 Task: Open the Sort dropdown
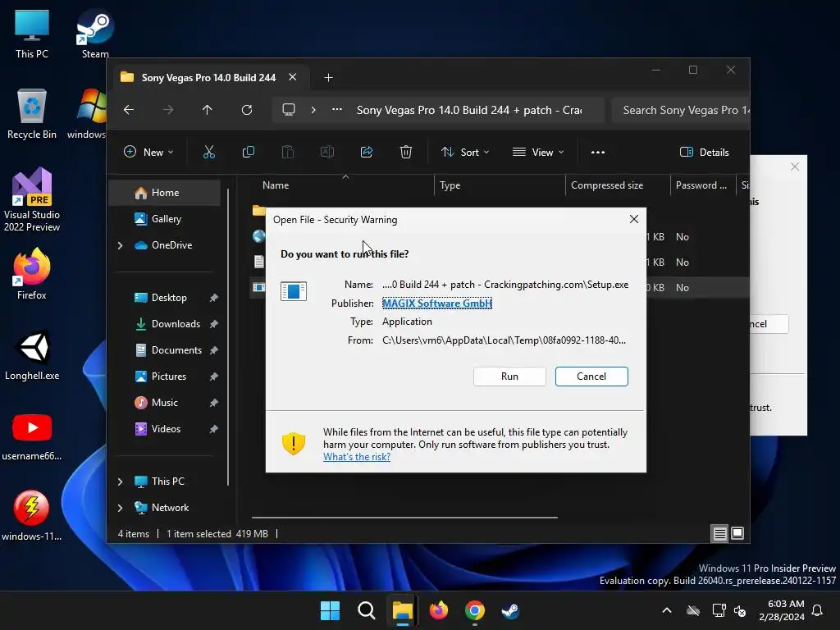click(465, 152)
